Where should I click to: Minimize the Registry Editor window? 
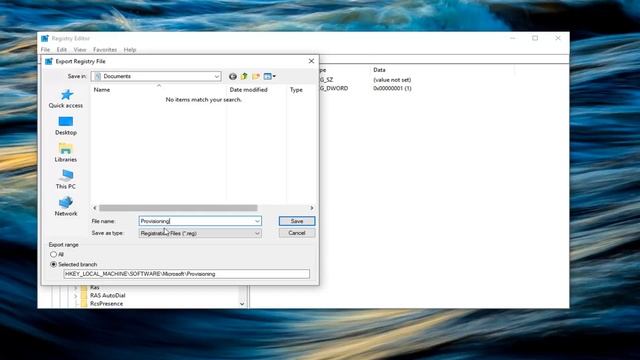pos(513,38)
